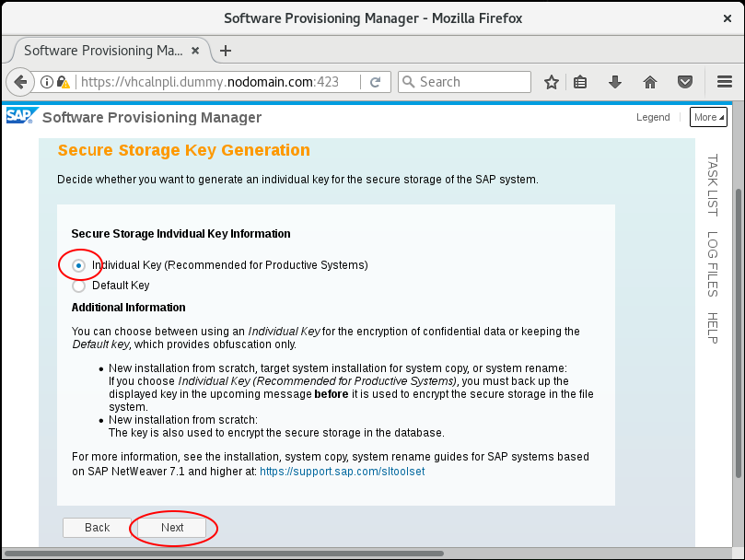Viewport: 745px width, 560px height.
Task: Open the downloads arrow icon
Action: click(x=615, y=82)
